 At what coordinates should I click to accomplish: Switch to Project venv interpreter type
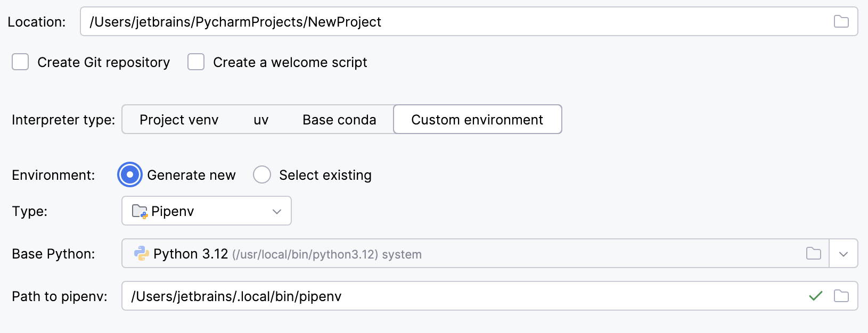pyautogui.click(x=179, y=120)
